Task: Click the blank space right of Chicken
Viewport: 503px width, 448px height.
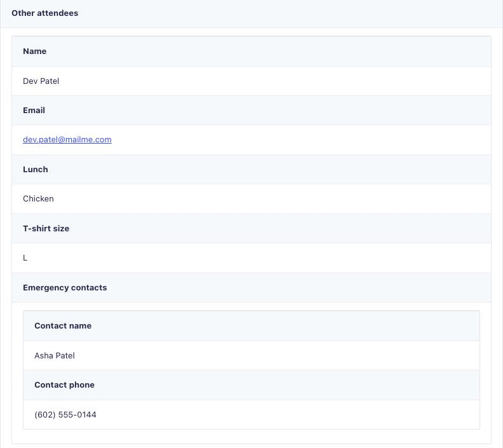Action: pos(272,199)
